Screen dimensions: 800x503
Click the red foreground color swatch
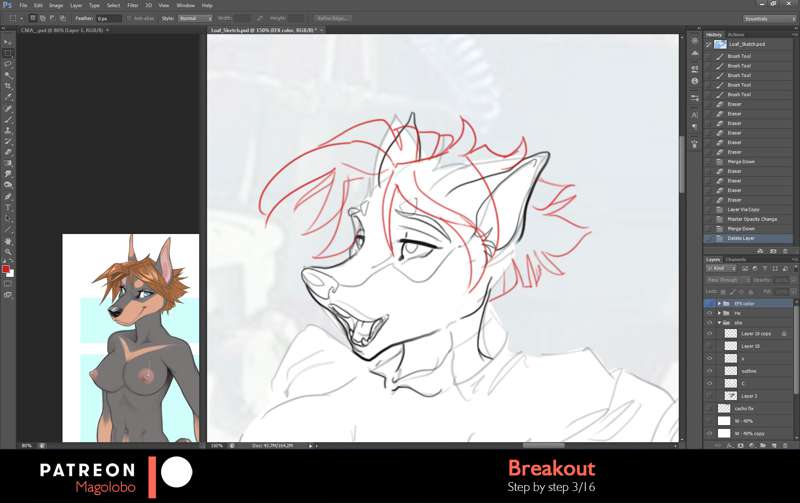point(6,270)
